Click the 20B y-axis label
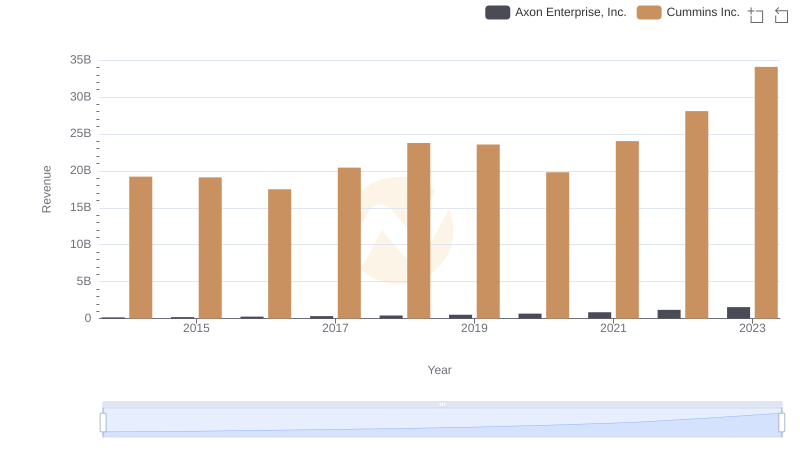The image size is (800, 461). 81,170
